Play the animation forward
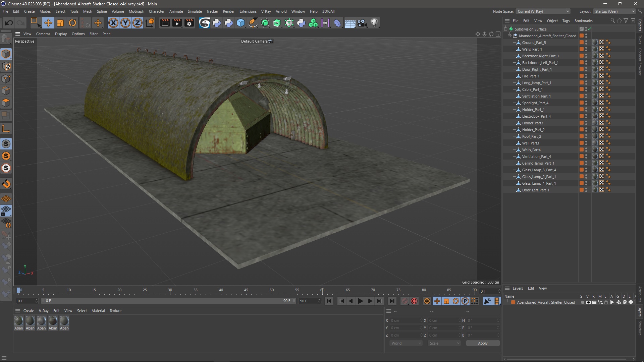Image resolution: width=644 pixels, height=362 pixels. [361, 301]
